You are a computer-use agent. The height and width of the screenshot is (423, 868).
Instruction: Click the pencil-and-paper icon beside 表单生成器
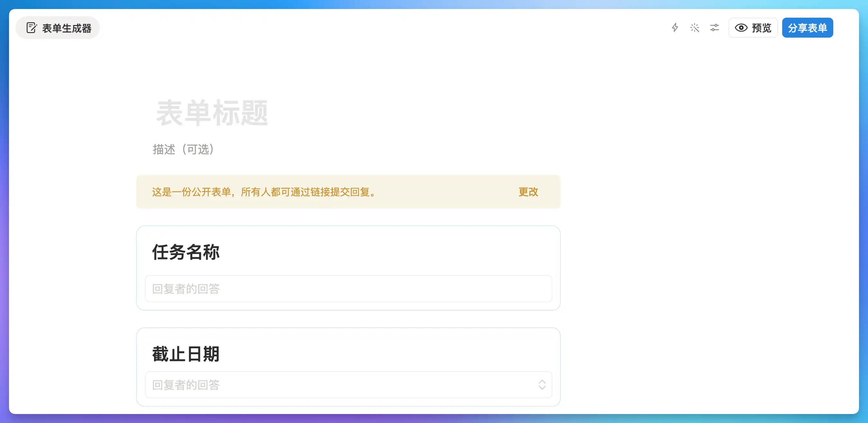[x=31, y=28]
